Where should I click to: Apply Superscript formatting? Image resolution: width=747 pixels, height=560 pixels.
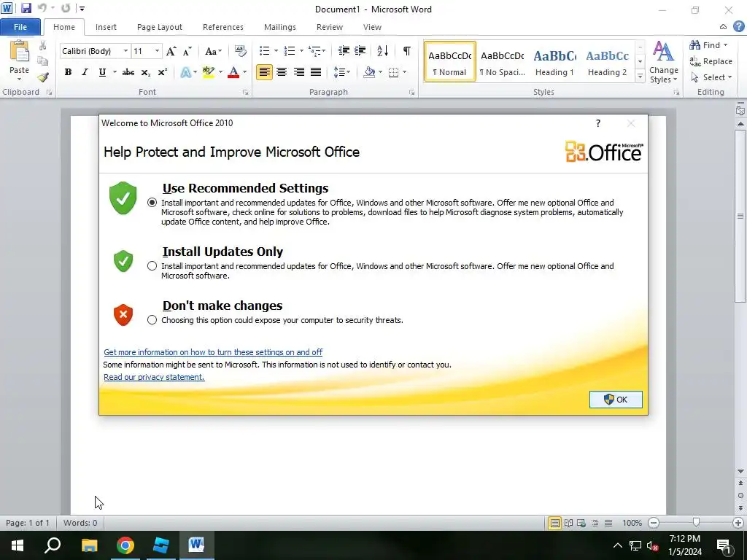click(163, 72)
